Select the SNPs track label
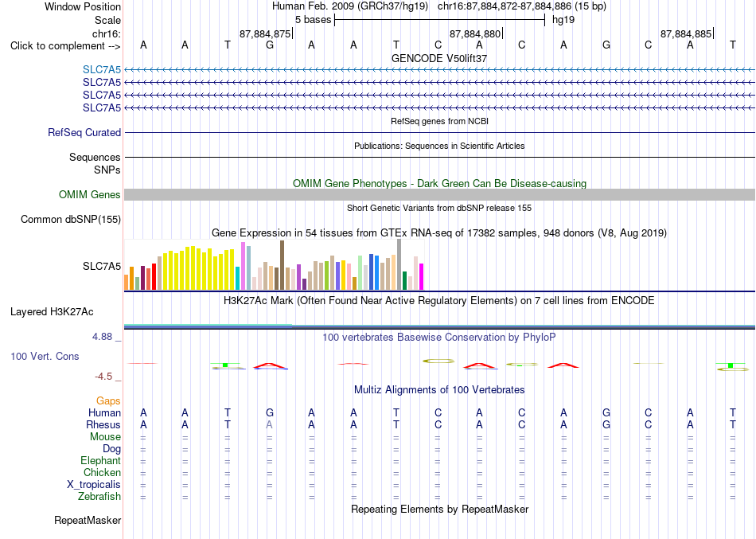The image size is (756, 539). pos(107,170)
